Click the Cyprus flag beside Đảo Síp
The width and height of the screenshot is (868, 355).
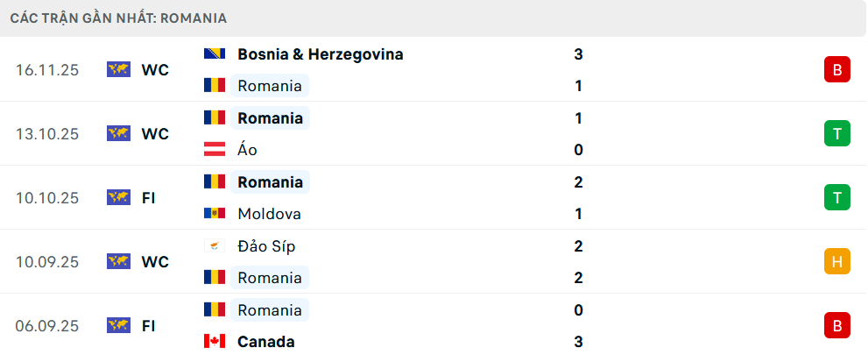[215, 246]
